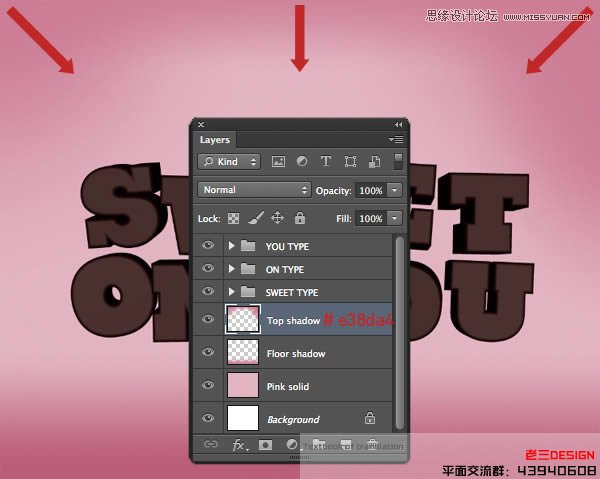The image size is (600, 479).
Task: Select the Floor shadow layer
Action: tap(295, 354)
